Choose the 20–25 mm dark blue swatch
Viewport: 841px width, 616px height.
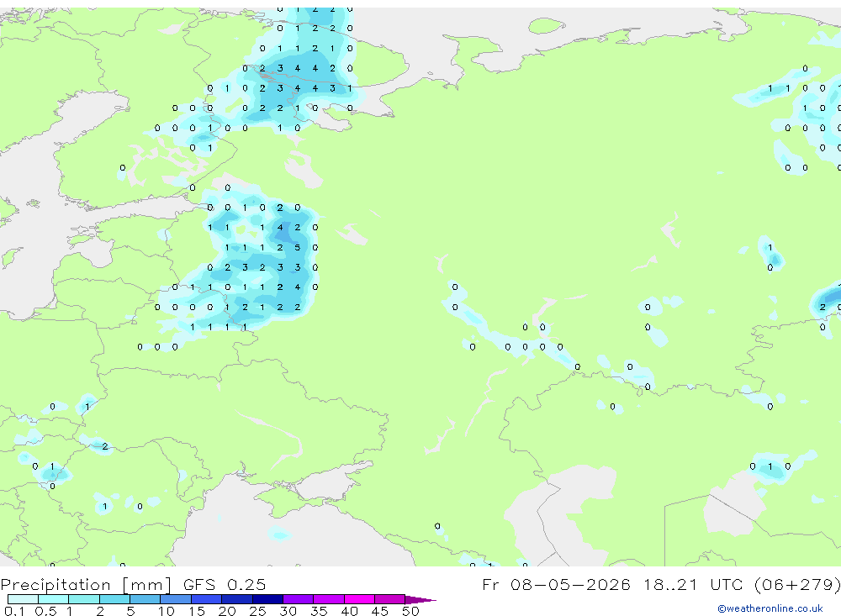coord(237,599)
